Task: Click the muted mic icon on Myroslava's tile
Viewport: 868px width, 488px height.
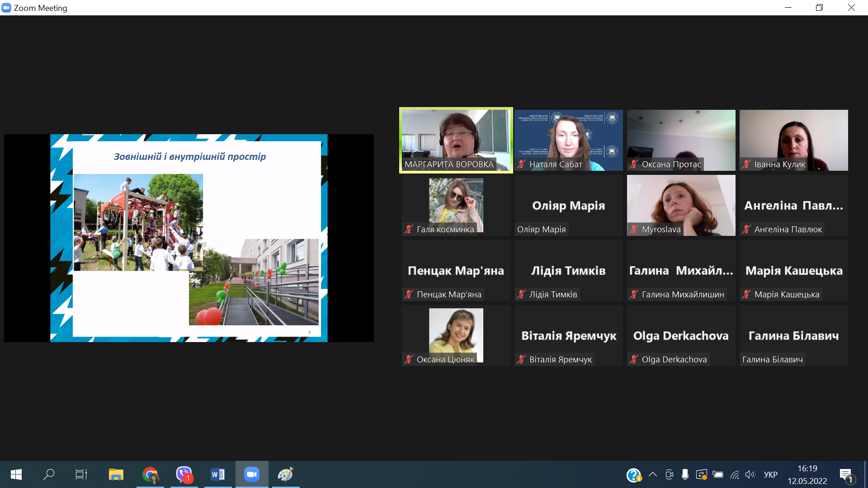Action: [634, 230]
